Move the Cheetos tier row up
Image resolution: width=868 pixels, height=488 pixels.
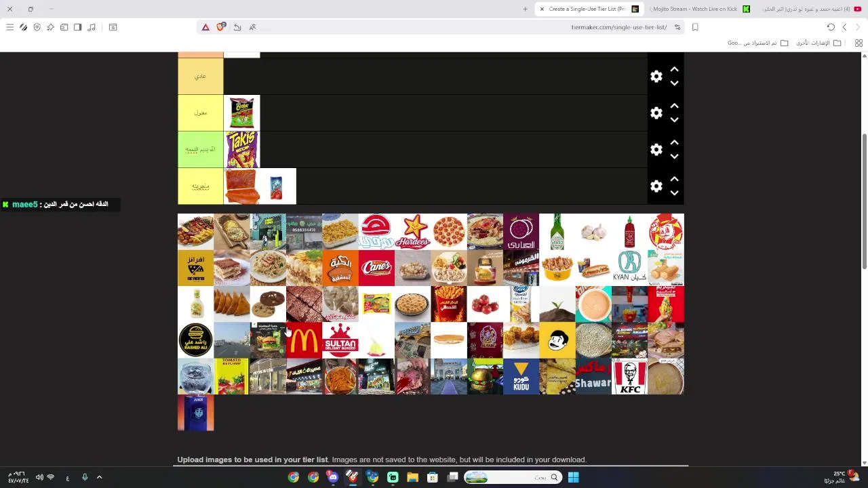674,106
